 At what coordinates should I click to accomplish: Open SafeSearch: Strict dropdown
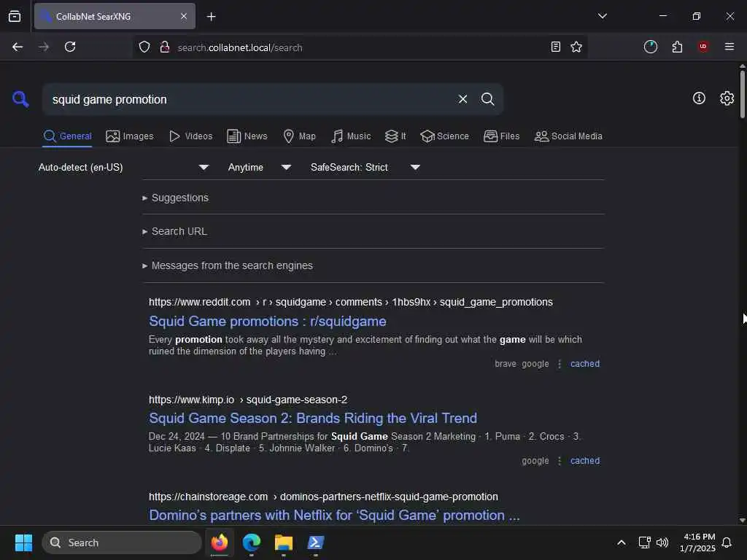point(365,167)
